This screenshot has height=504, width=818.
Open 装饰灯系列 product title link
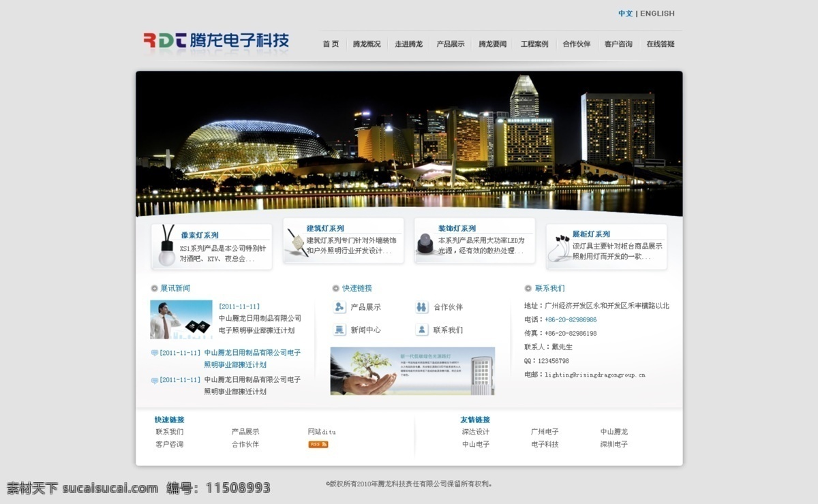pyautogui.click(x=457, y=228)
